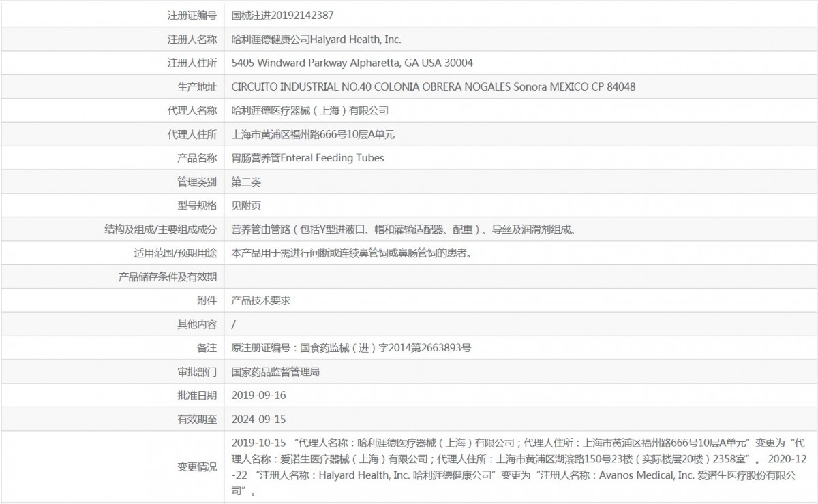Select remark 原注册证编号 国食药监械（进）字2014第2663893号
This screenshot has height=504, width=818.
click(x=351, y=348)
